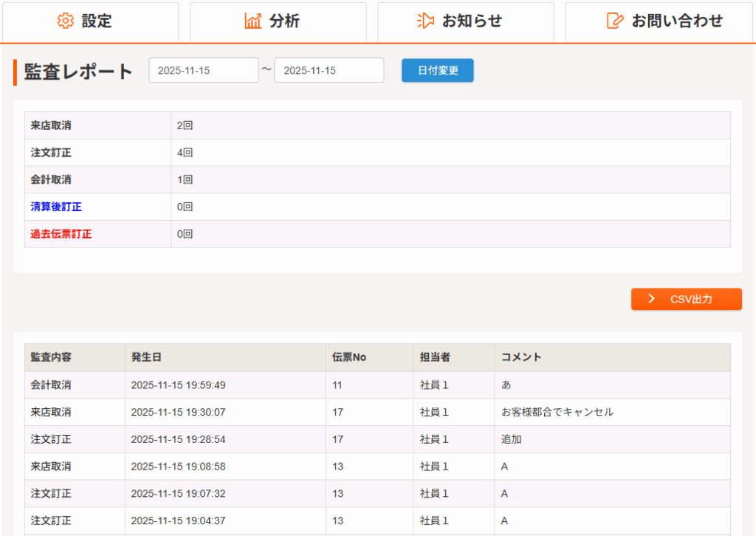Click the pencil icon beside お問い合わせ
The image size is (756, 536).
coord(614,21)
